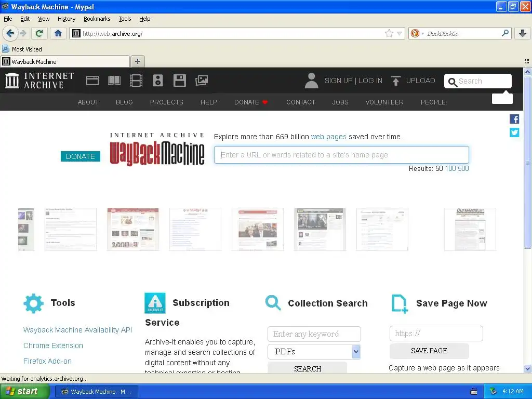The image size is (532, 399).
Task: Set results to 500
Action: click(x=463, y=169)
